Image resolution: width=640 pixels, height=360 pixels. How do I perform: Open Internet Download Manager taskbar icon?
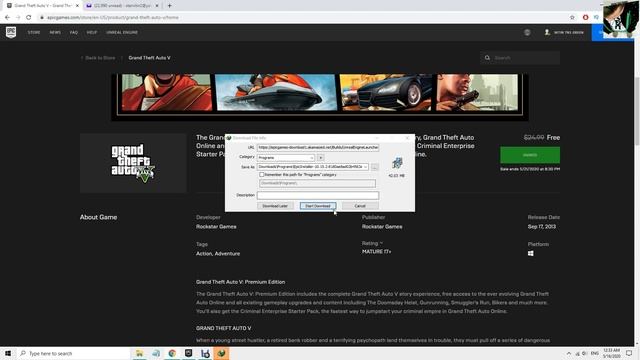click(221, 353)
